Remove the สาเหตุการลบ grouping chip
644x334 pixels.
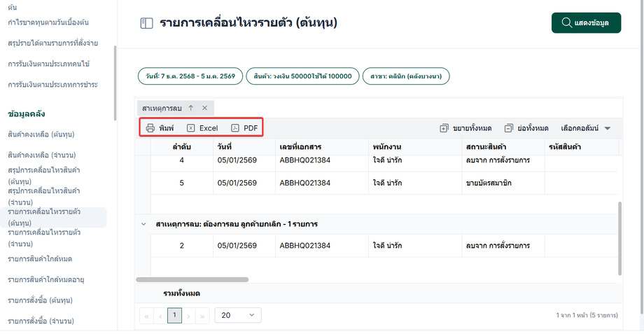click(204, 108)
